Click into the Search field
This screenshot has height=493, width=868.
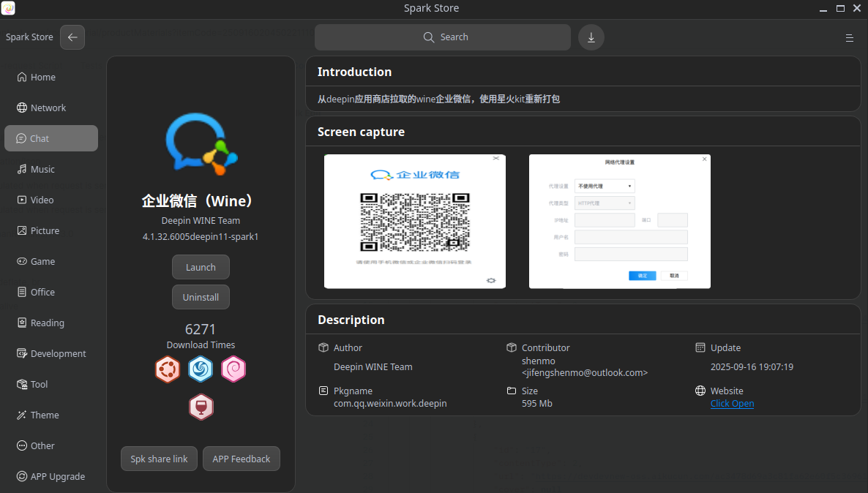pyautogui.click(x=442, y=37)
